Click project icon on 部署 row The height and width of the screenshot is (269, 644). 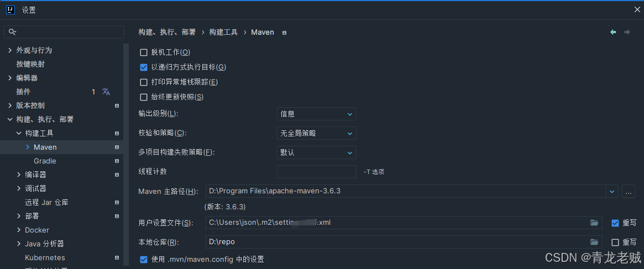pyautogui.click(x=117, y=216)
